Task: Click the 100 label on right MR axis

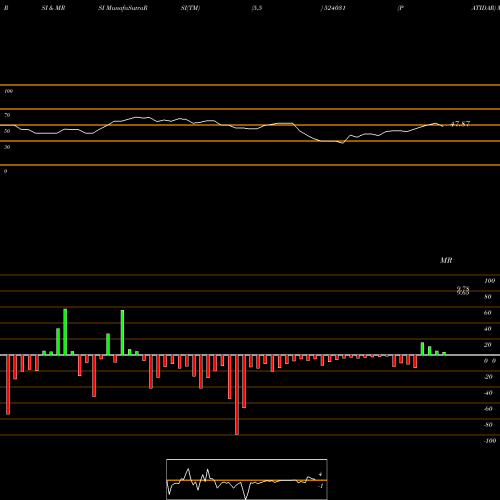Action: point(489,281)
